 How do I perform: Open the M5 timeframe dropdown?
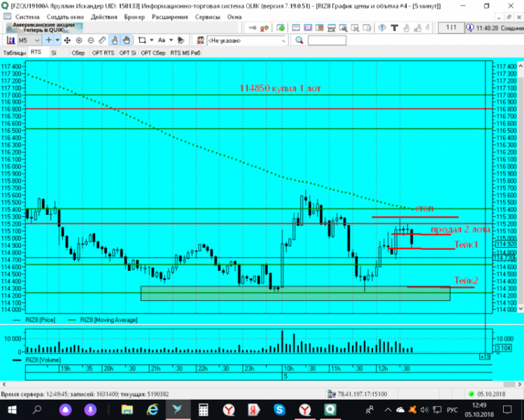pos(29,41)
